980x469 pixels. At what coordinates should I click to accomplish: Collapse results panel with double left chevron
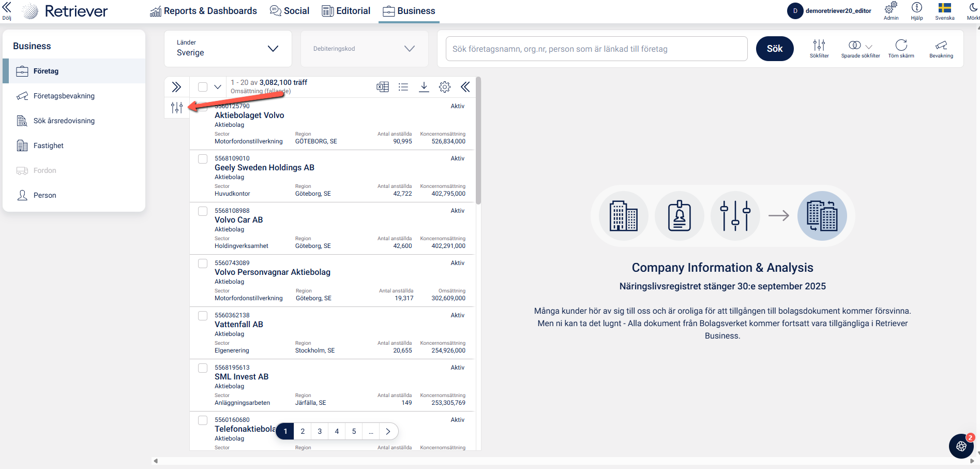pos(465,87)
